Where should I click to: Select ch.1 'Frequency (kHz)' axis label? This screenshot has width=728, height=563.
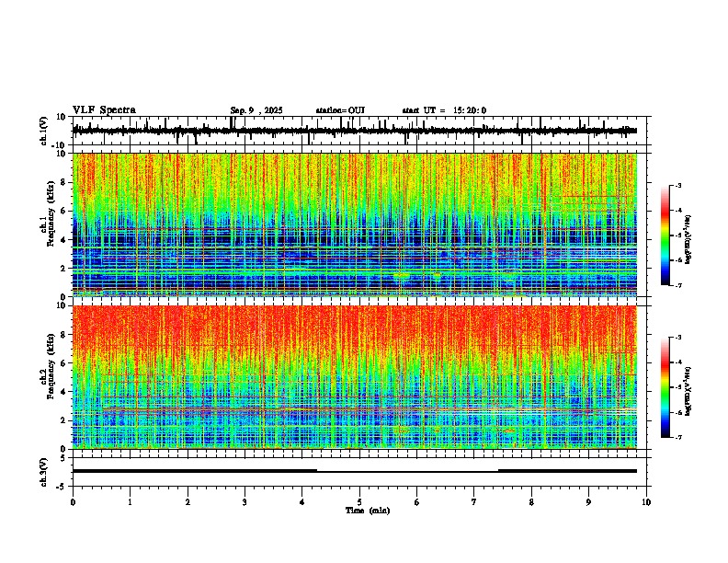51,212
